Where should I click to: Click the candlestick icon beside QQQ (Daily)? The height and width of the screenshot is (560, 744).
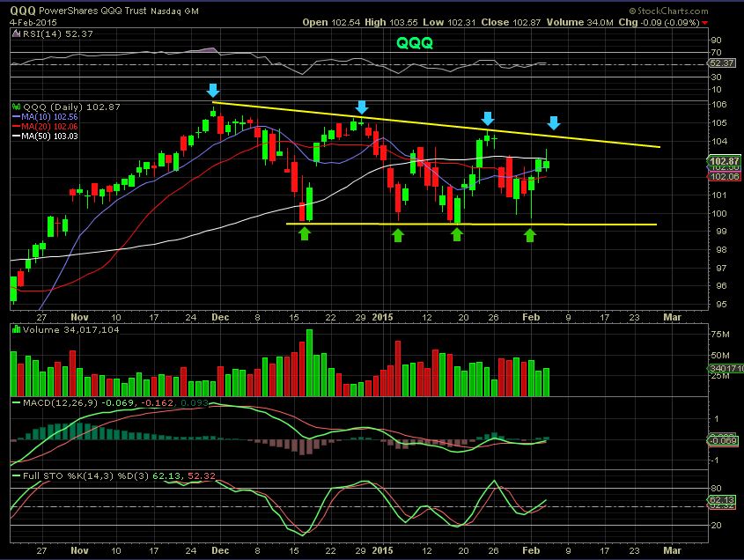(16, 107)
